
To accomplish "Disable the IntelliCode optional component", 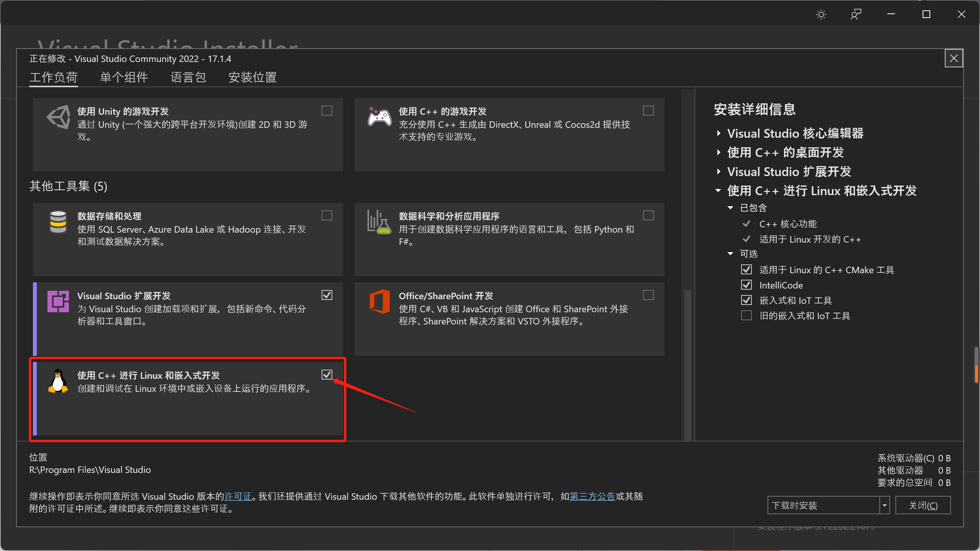I will click(x=746, y=285).
